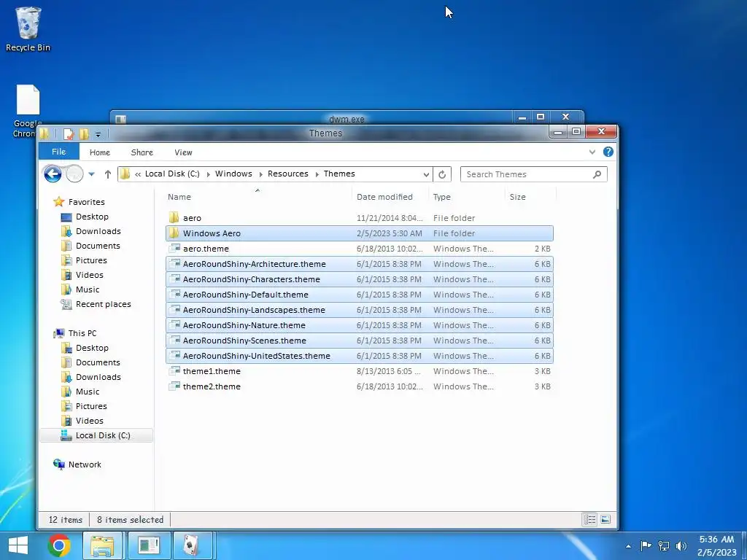Screen dimensions: 747x560
Task: Open Chrome from the taskbar
Action: [59, 545]
